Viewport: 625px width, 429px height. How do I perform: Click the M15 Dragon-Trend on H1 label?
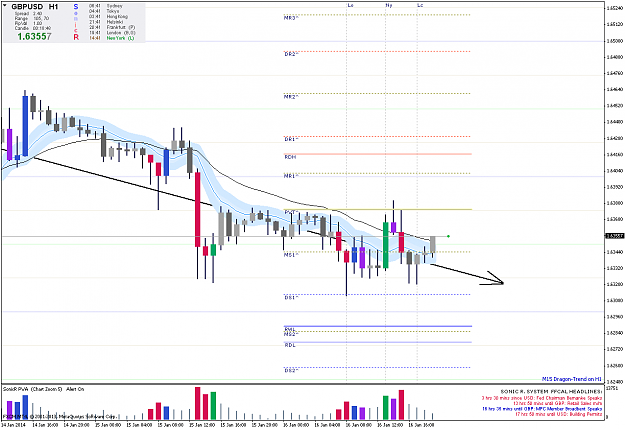[x=572, y=379]
